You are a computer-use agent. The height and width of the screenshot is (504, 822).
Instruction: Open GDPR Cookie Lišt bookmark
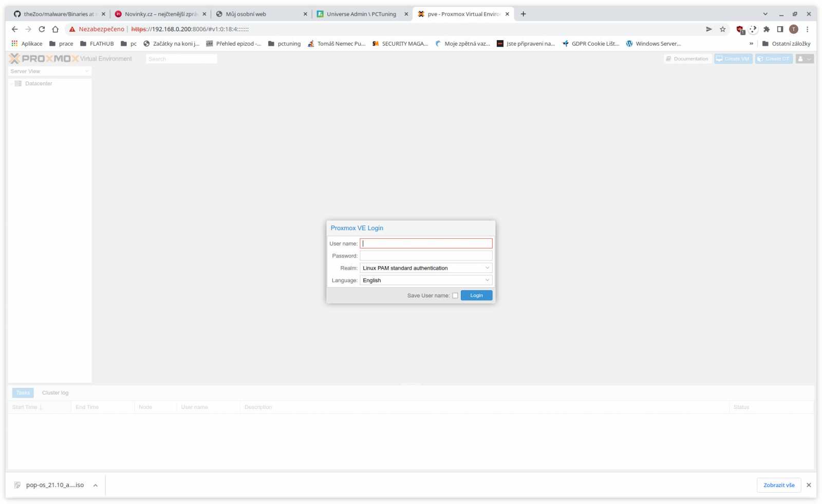click(591, 44)
